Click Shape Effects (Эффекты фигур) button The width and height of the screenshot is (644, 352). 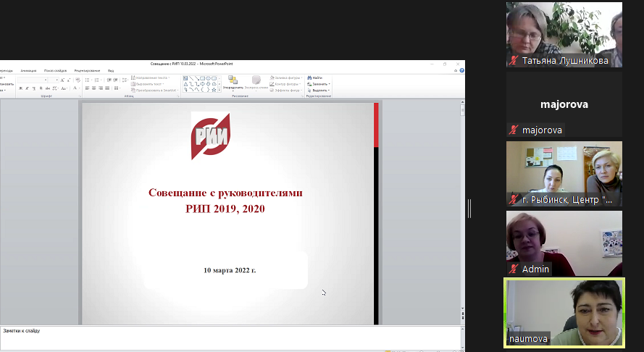click(x=286, y=91)
